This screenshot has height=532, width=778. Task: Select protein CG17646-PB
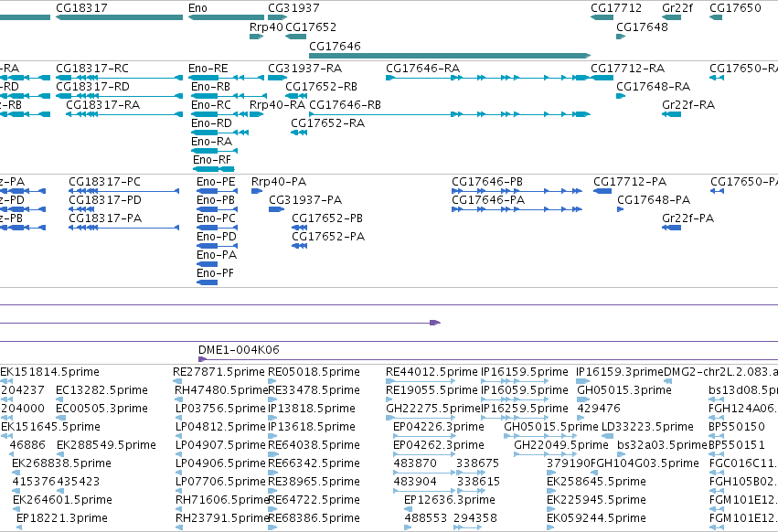[x=486, y=182]
